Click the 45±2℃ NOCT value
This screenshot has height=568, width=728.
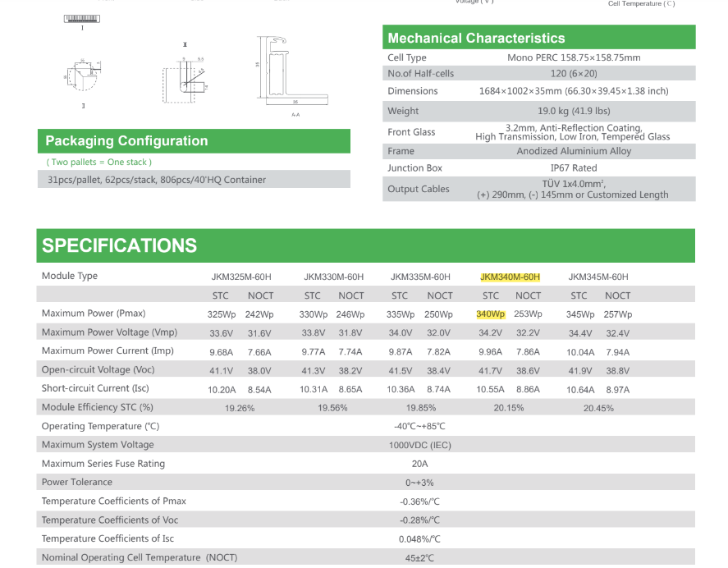point(419,558)
